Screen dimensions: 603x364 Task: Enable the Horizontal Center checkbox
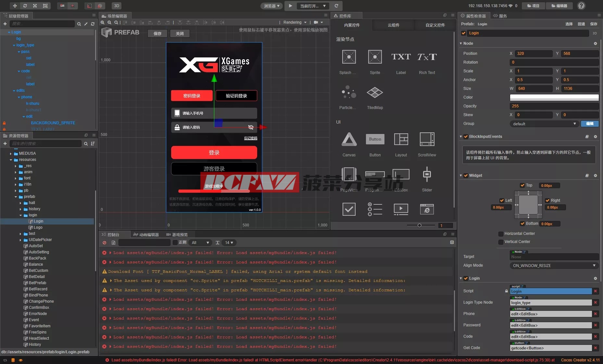(501, 234)
